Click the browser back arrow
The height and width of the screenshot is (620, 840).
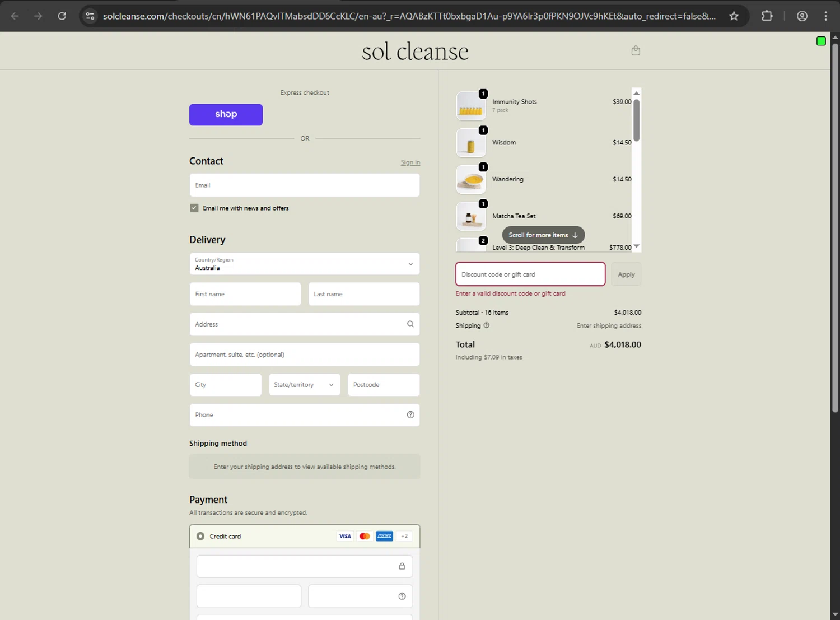point(15,16)
